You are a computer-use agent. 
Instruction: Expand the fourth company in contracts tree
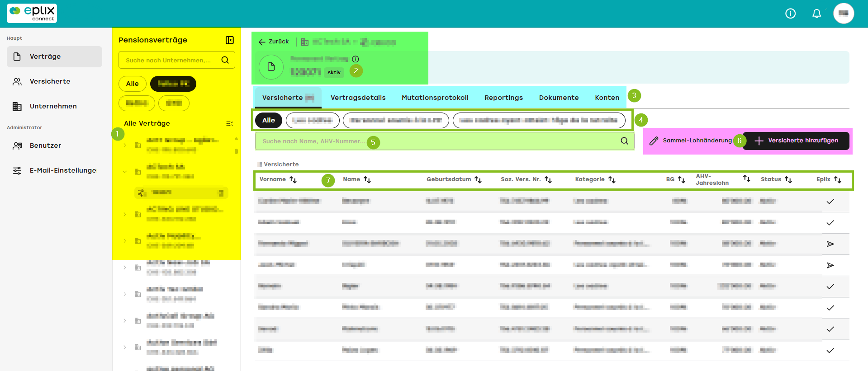[125, 241]
